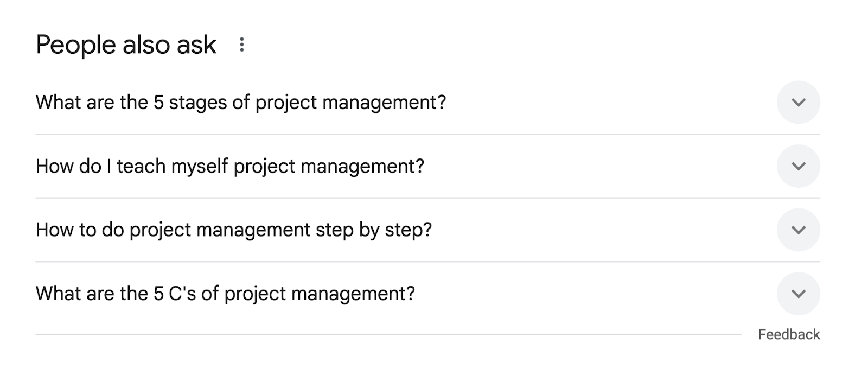This screenshot has width=868, height=387.
Task: Select the question about 5 stages of project management
Action: [241, 103]
